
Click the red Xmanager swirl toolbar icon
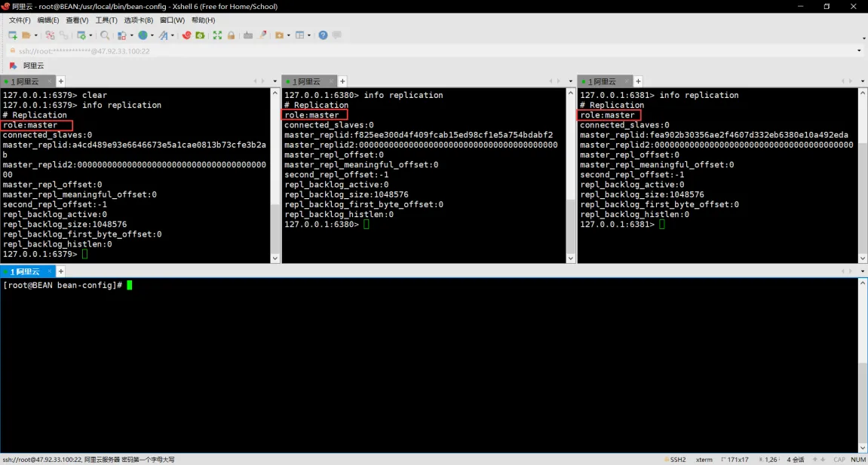click(x=186, y=35)
